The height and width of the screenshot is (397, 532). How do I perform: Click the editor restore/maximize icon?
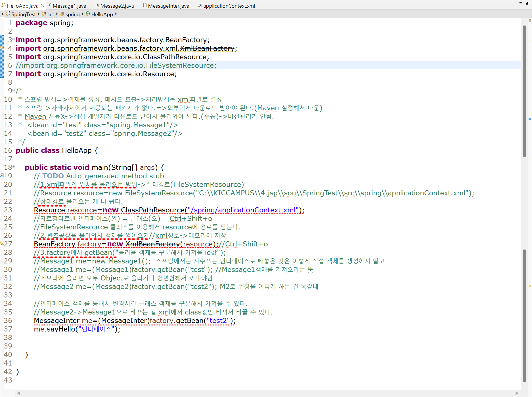(527, 3)
